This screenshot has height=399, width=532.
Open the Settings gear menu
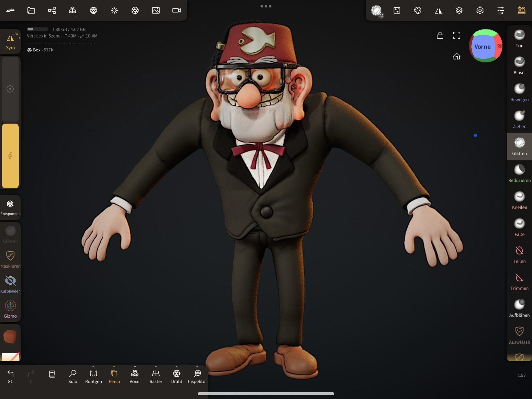pyautogui.click(x=480, y=10)
